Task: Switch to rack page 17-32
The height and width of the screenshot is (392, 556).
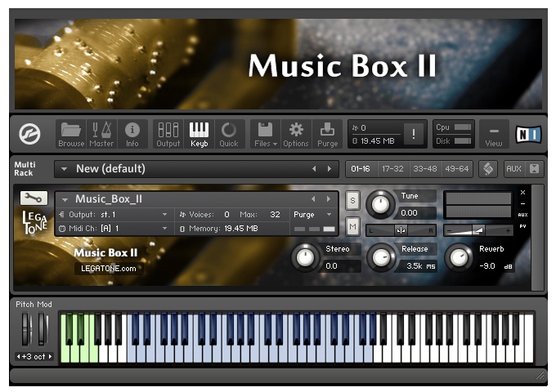Action: pos(393,169)
